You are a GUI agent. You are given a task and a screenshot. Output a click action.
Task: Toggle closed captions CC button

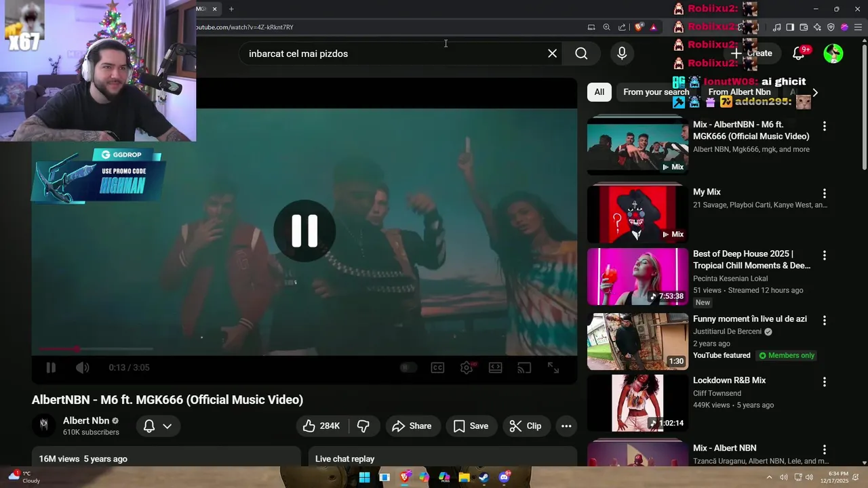pyautogui.click(x=437, y=367)
